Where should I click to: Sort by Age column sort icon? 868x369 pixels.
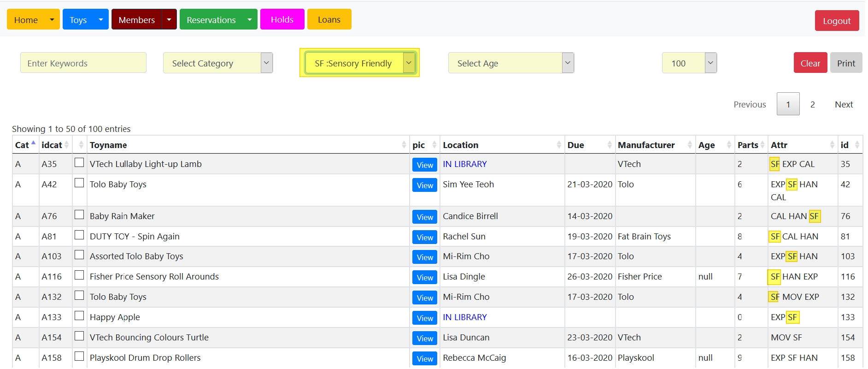pyautogui.click(x=729, y=145)
